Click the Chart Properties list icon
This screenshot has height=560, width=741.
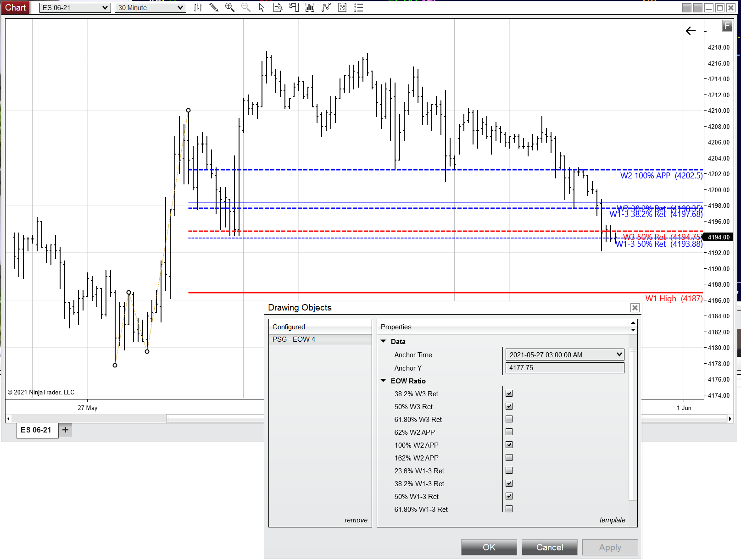coord(358,7)
